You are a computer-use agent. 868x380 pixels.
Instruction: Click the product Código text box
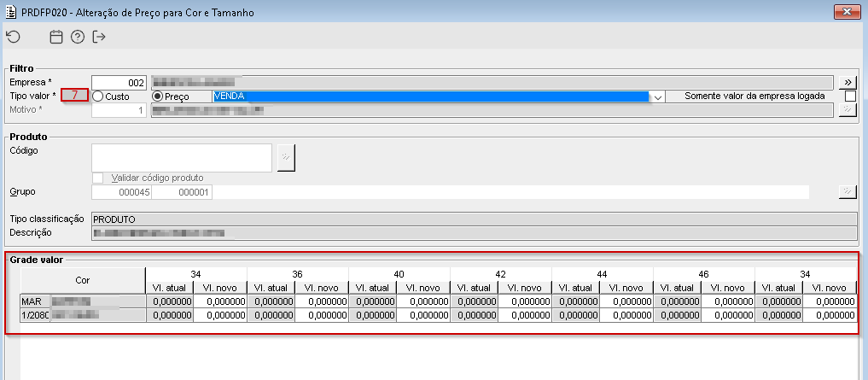[x=182, y=158]
